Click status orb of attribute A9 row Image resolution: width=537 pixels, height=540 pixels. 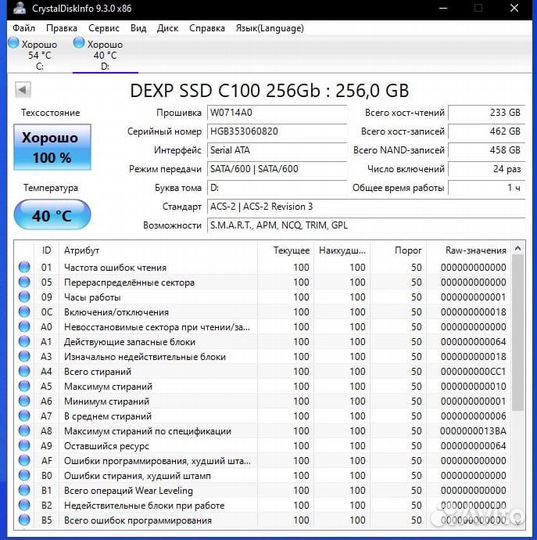coord(24,446)
